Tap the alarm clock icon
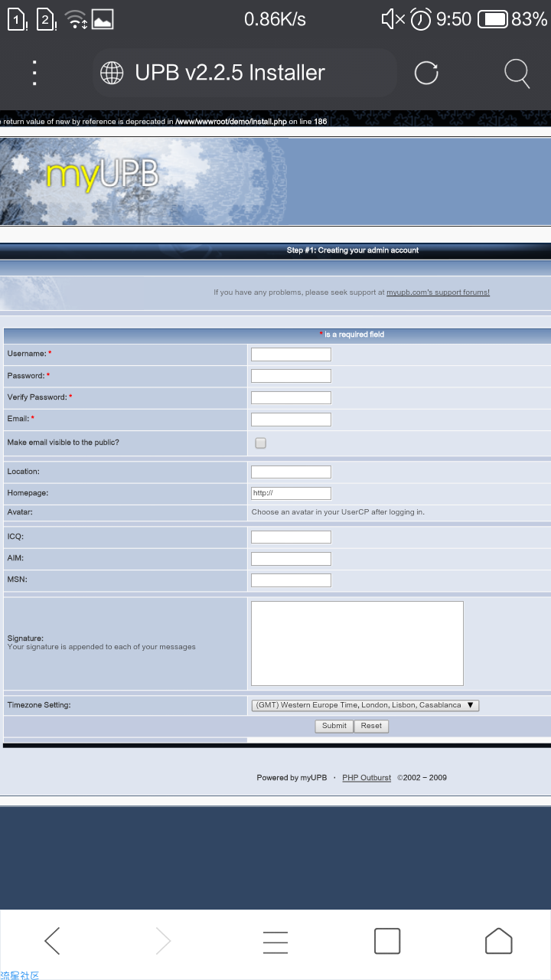 (x=421, y=19)
